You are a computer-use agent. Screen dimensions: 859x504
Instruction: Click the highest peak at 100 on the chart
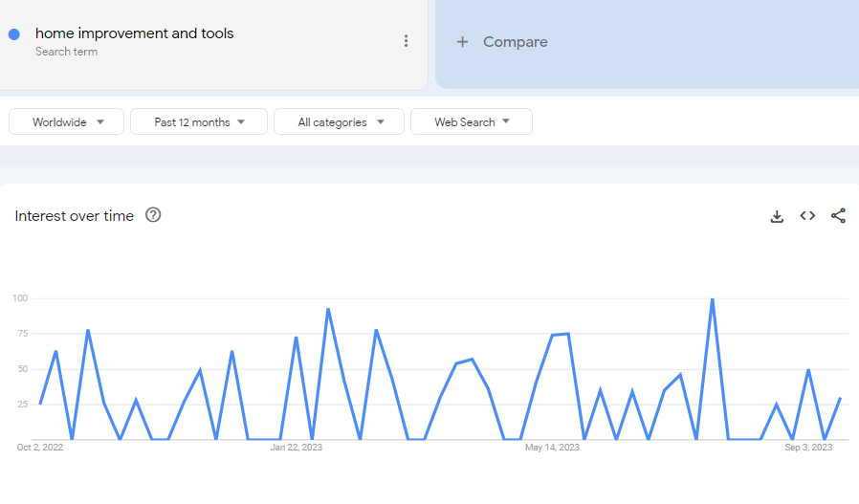712,300
